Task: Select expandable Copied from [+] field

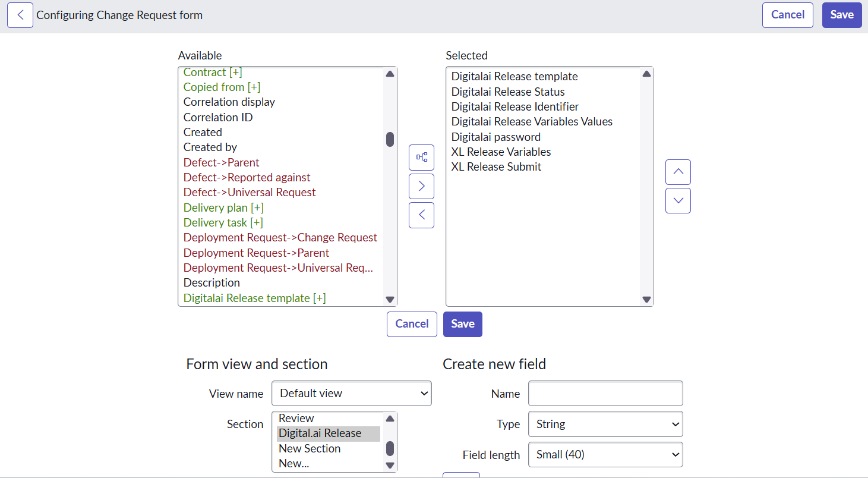Action: click(x=222, y=87)
